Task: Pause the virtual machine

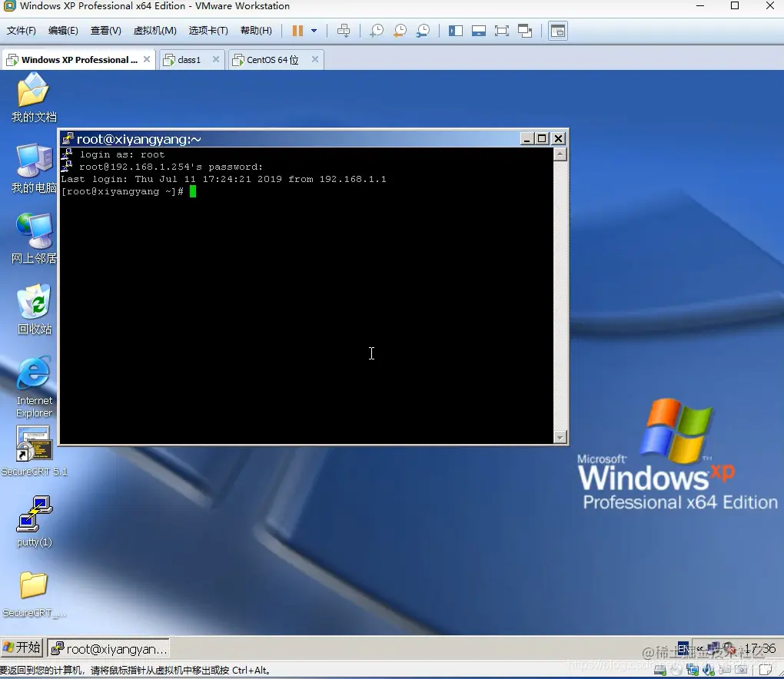Action: pyautogui.click(x=297, y=31)
